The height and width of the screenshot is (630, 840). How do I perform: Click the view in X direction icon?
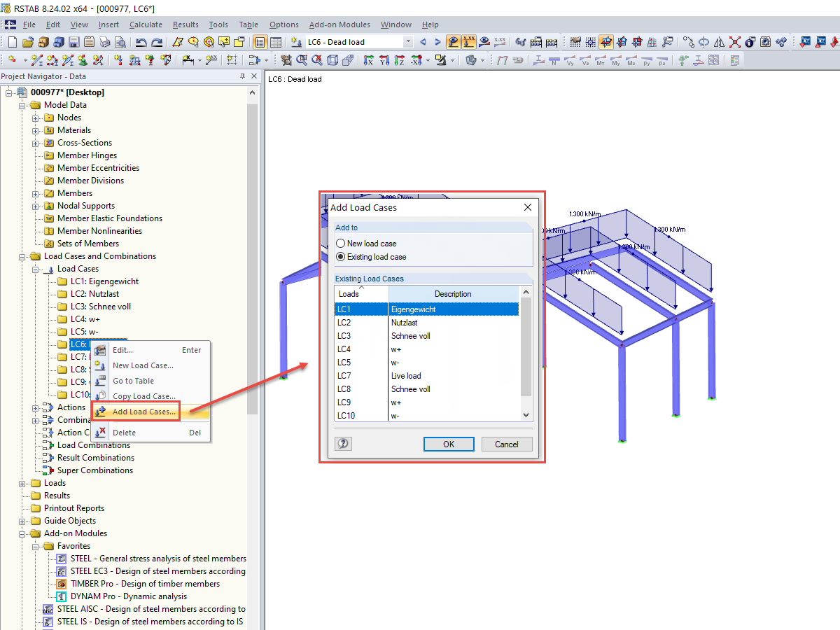368,60
